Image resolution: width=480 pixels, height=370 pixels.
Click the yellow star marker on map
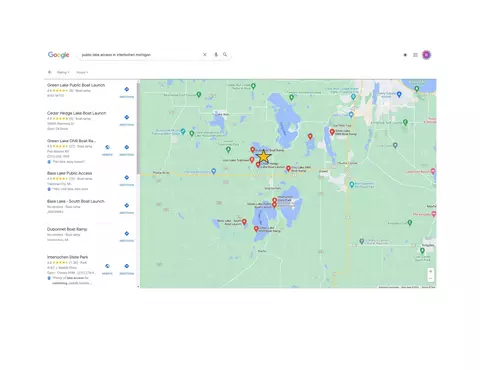pyautogui.click(x=264, y=156)
